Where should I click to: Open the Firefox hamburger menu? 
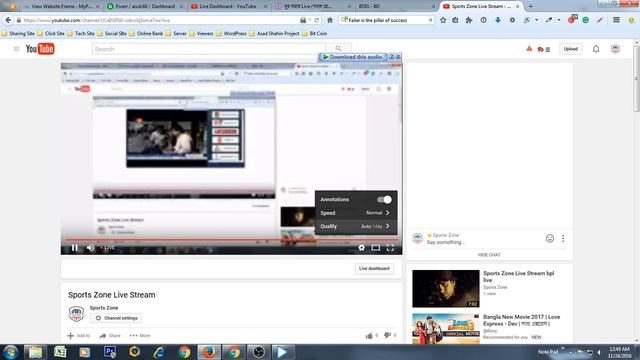click(616, 20)
